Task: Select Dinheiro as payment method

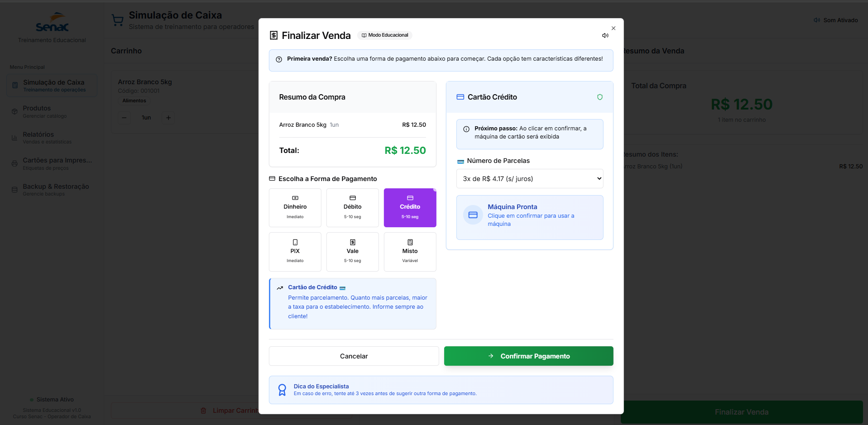Action: (x=295, y=207)
